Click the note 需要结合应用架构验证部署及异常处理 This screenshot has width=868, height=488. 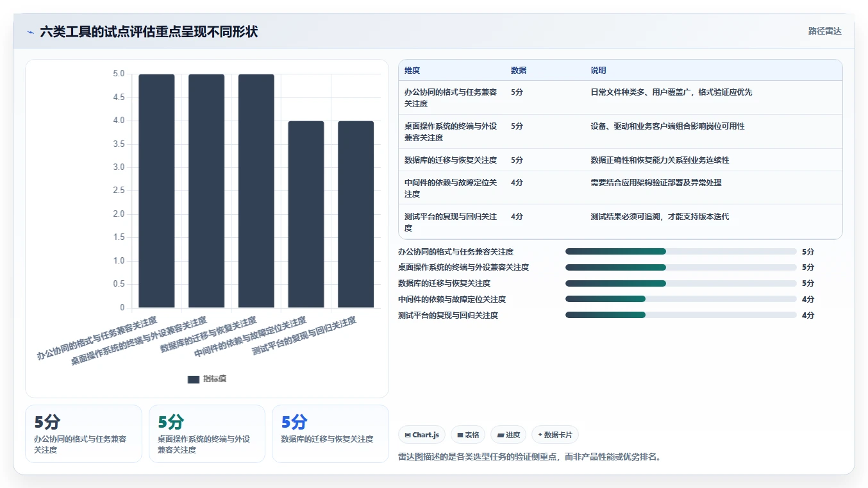[x=656, y=183]
